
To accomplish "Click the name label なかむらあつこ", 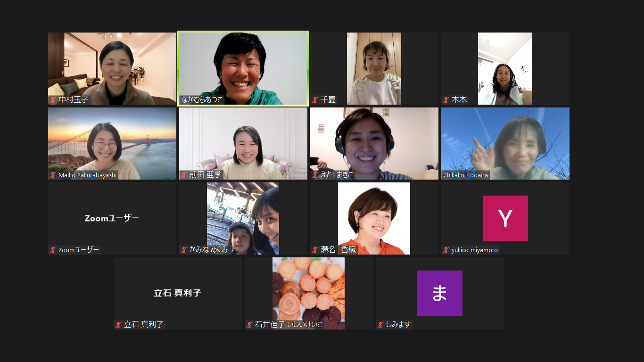I will coord(202,100).
